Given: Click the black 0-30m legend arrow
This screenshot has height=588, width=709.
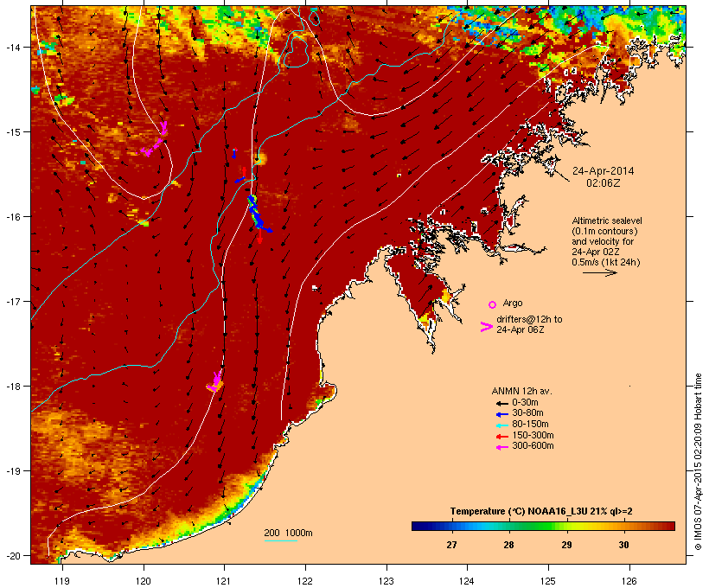Looking at the screenshot, I should (x=501, y=403).
